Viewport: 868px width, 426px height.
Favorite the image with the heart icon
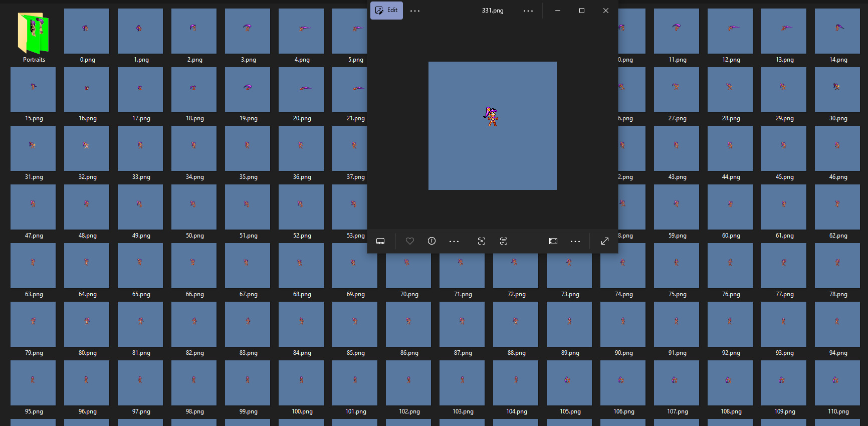(x=410, y=241)
